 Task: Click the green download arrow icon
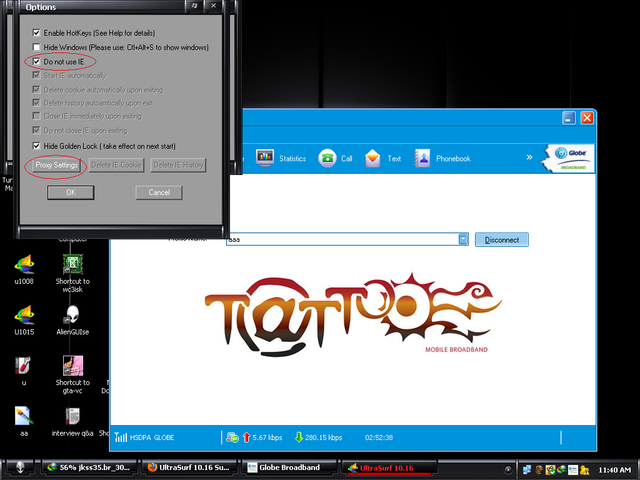(299, 437)
